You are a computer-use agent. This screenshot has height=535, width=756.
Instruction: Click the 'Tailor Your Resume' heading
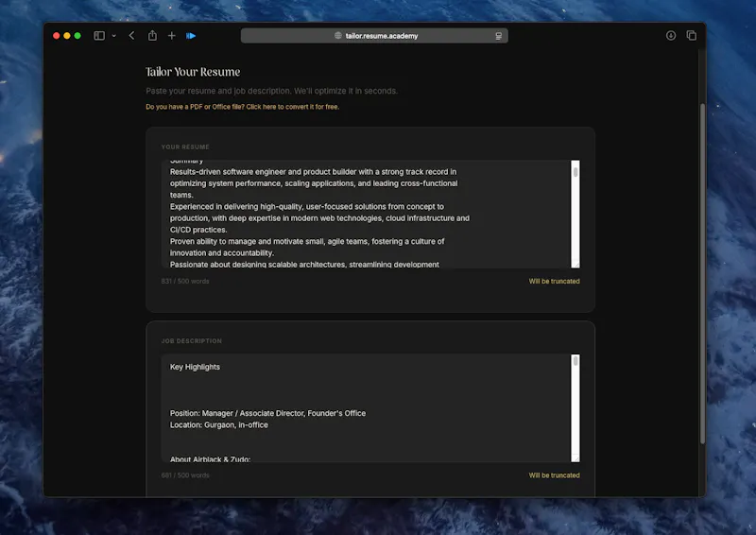click(193, 72)
